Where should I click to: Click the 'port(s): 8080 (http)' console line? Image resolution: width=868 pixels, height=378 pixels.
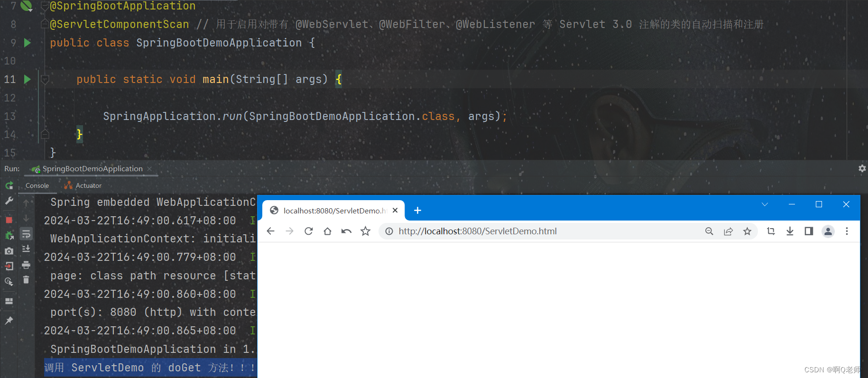(153, 312)
